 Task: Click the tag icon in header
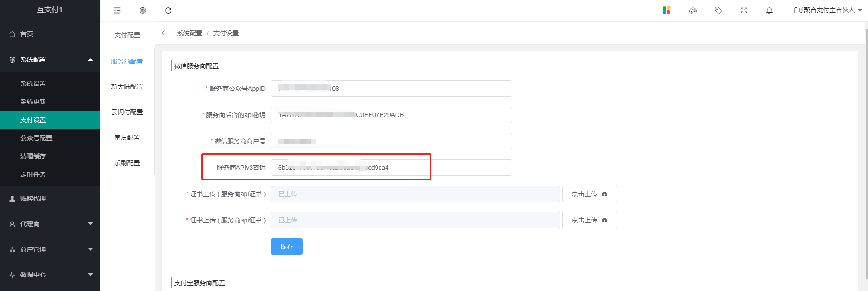(718, 10)
